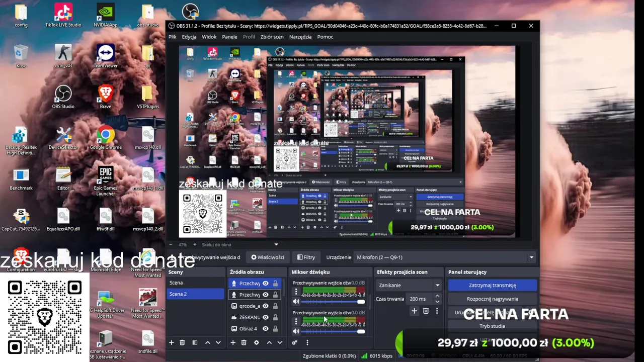Add a source in Źródła obrazu panel
The width and height of the screenshot is (644, 362).
click(x=233, y=342)
